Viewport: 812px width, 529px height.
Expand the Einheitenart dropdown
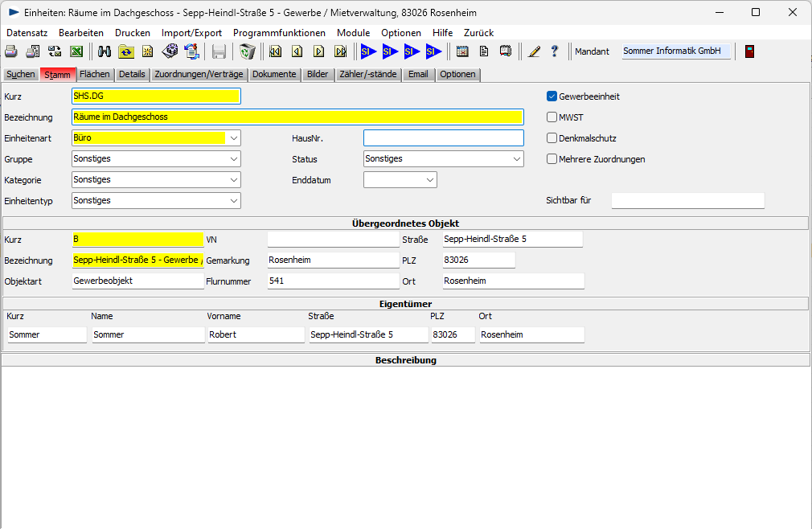tap(233, 138)
